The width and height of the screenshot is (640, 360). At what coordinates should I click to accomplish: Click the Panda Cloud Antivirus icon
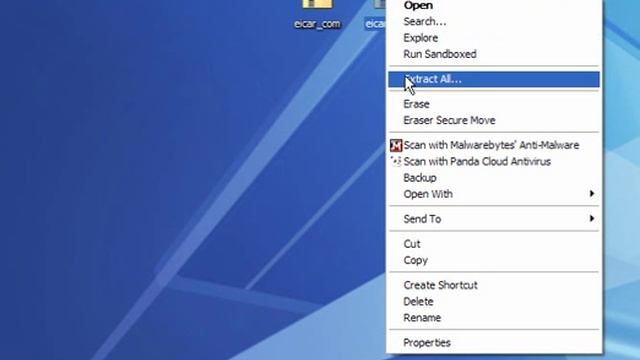396,161
